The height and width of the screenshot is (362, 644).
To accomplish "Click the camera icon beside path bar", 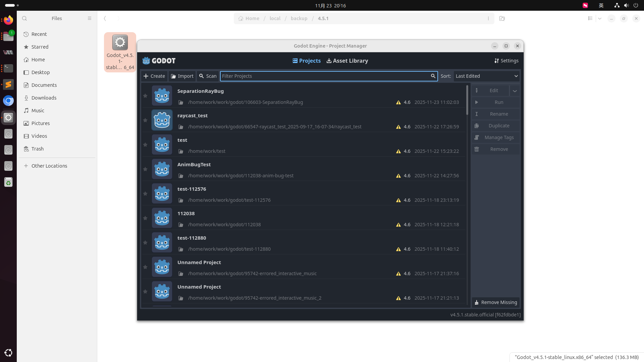I will 502,18.
